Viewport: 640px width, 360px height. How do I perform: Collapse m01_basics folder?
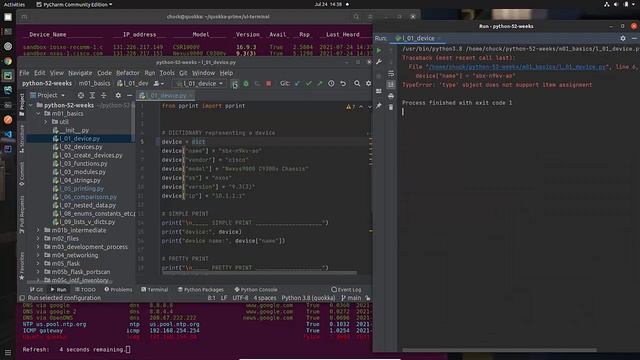pos(38,113)
